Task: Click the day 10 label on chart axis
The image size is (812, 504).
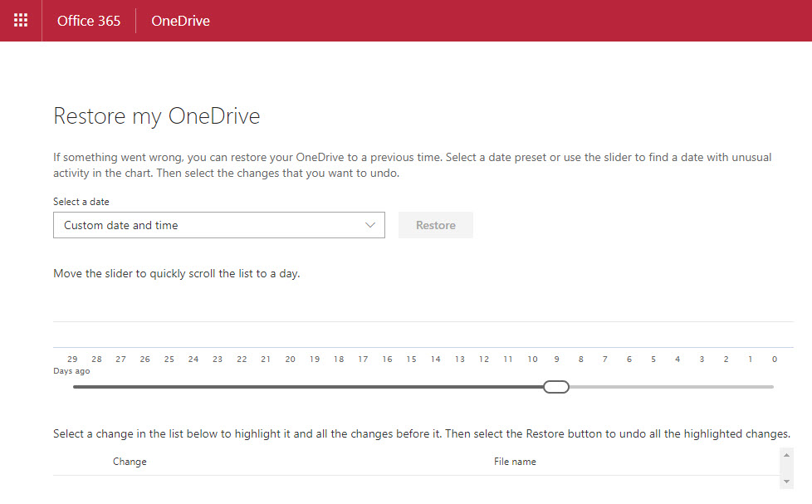Action: (532, 359)
